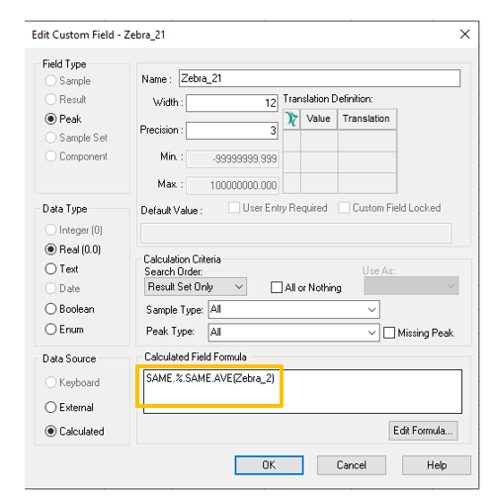Choose the Enum data type
The width and height of the screenshot is (490, 500).
tap(64, 329)
